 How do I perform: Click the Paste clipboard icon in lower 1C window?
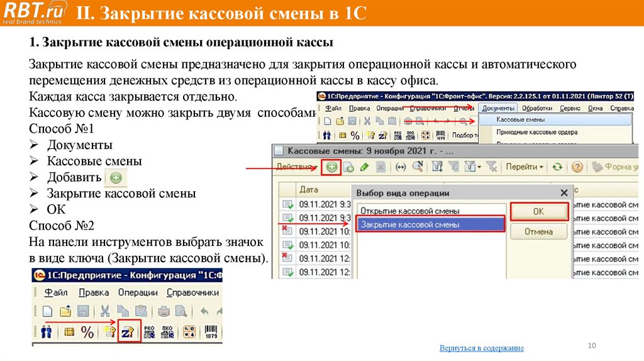click(141, 311)
